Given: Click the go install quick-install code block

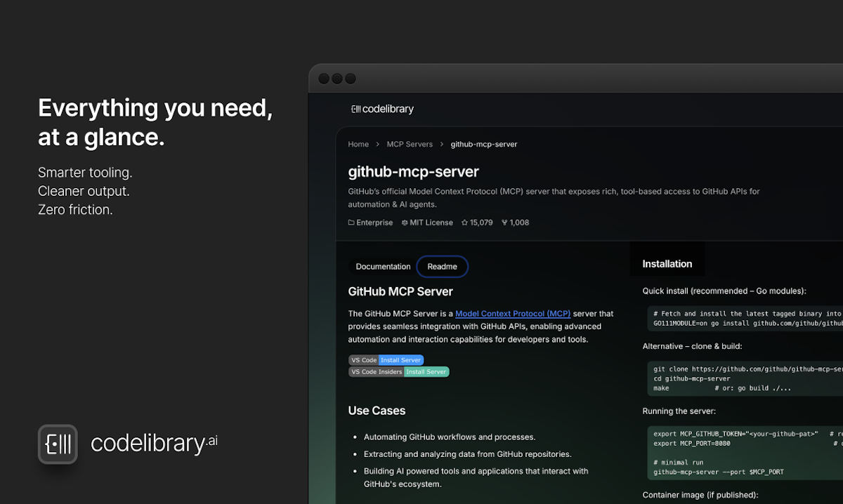Looking at the screenshot, I should (x=745, y=319).
